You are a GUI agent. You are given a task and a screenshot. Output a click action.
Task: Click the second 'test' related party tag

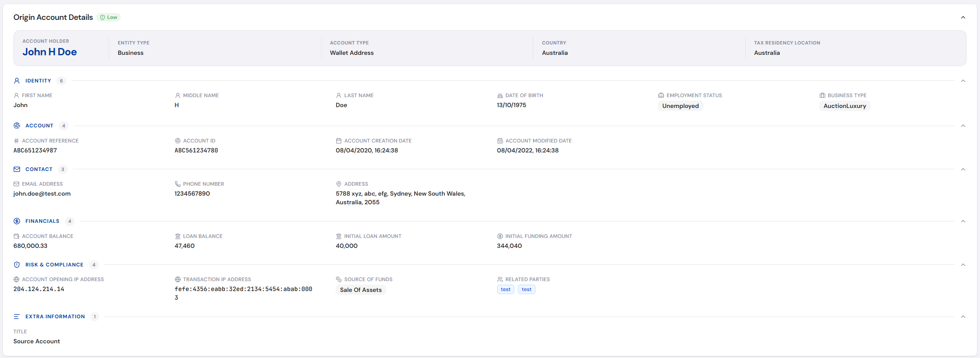point(526,289)
